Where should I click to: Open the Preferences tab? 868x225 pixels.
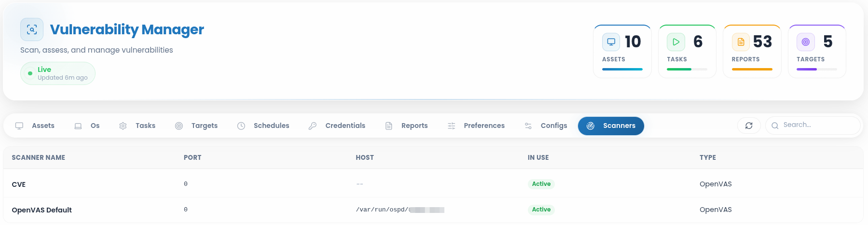click(x=476, y=126)
